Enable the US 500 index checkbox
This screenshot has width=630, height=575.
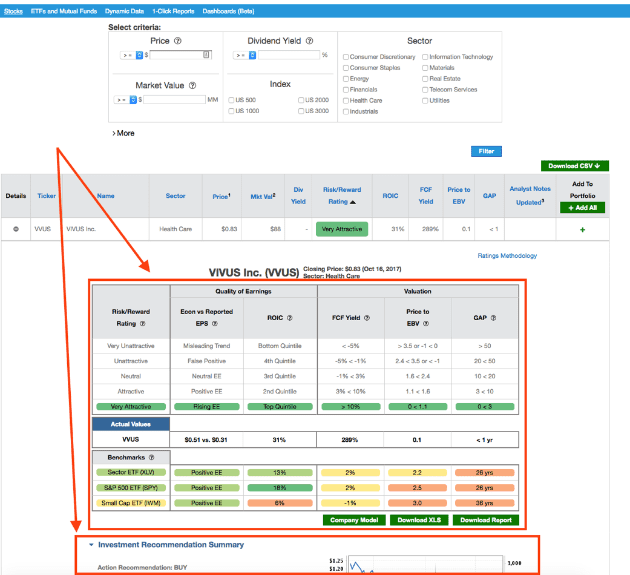[x=231, y=100]
